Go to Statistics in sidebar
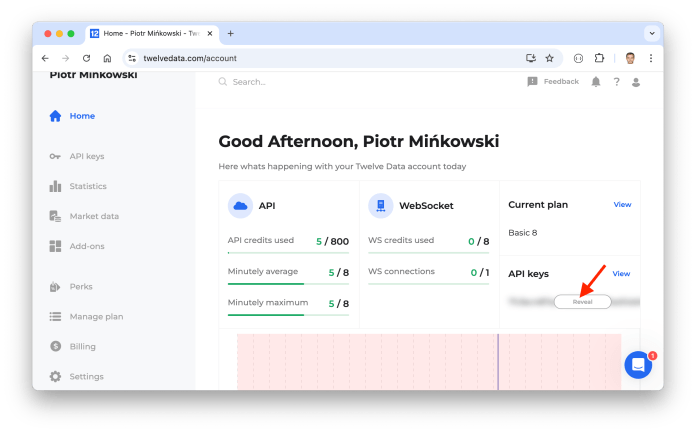Viewport: 696px width, 433px height. pyautogui.click(x=87, y=186)
